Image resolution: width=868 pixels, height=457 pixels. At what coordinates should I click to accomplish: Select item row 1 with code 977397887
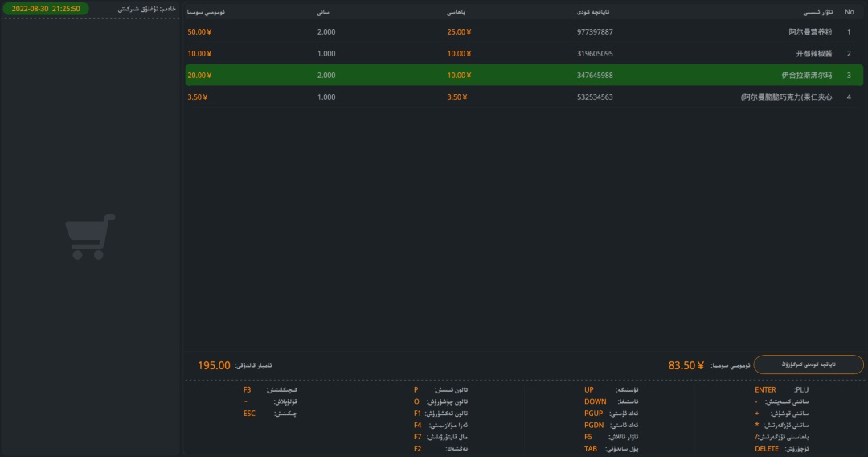[524, 32]
